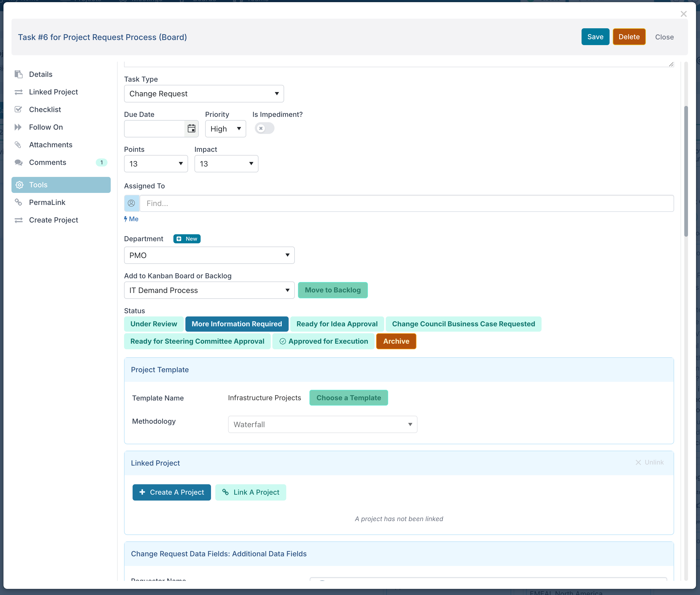Click the vertical scrollbar thumb
The width and height of the screenshot is (700, 595).
[x=686, y=171]
